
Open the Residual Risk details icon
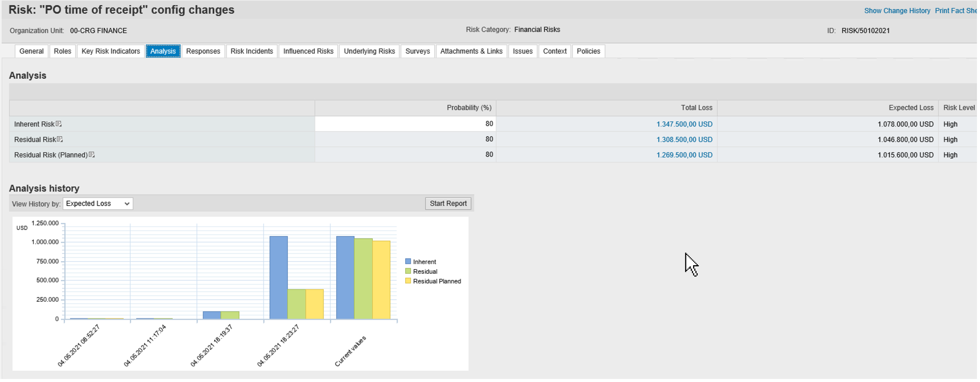tap(60, 139)
